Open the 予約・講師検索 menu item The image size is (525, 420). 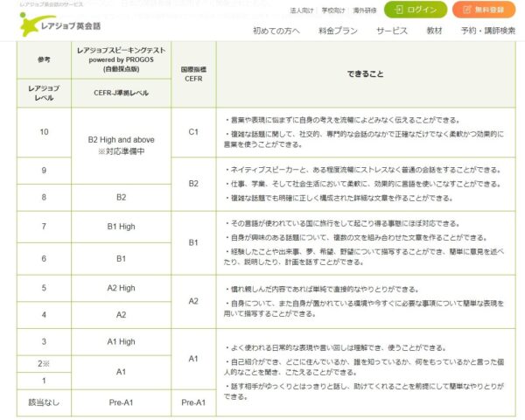click(488, 31)
